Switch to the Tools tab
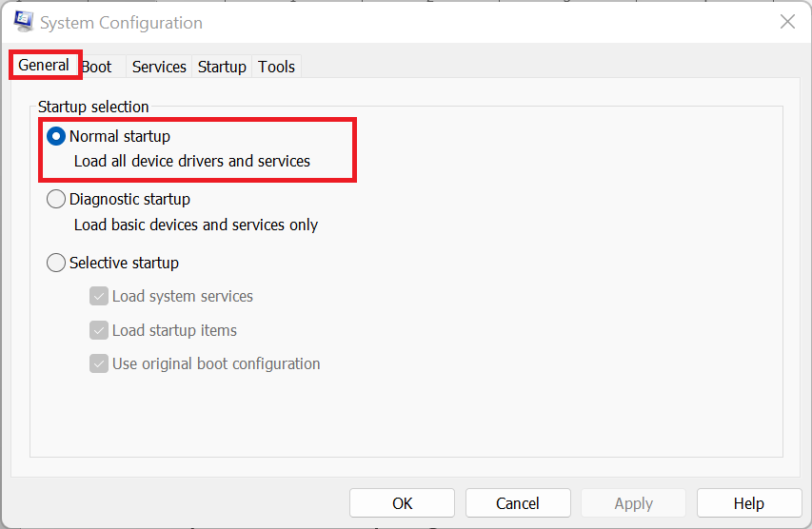The image size is (812, 529). tap(276, 67)
